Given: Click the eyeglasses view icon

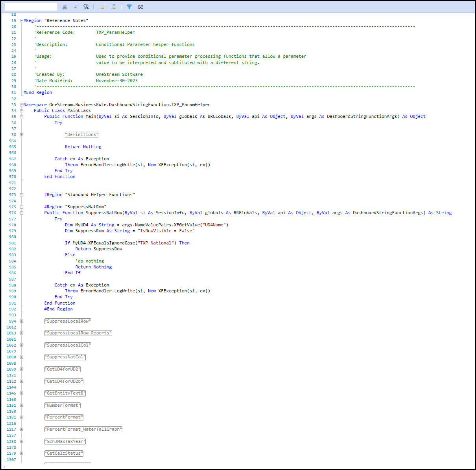Looking at the screenshot, I should 140,6.
